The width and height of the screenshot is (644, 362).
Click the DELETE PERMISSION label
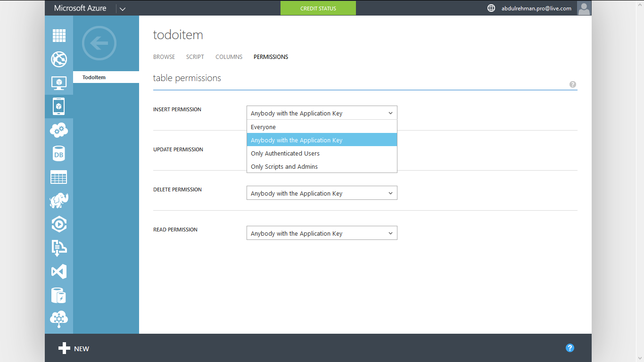tap(177, 189)
